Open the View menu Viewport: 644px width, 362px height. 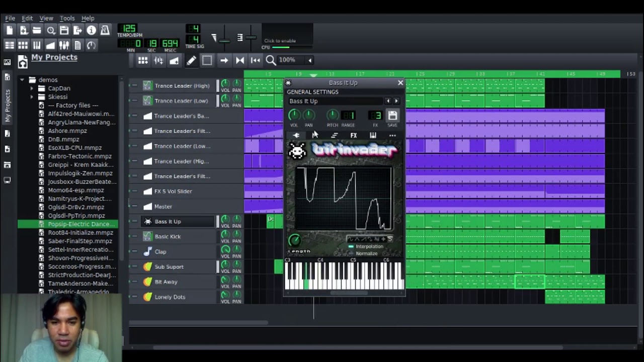coord(46,18)
